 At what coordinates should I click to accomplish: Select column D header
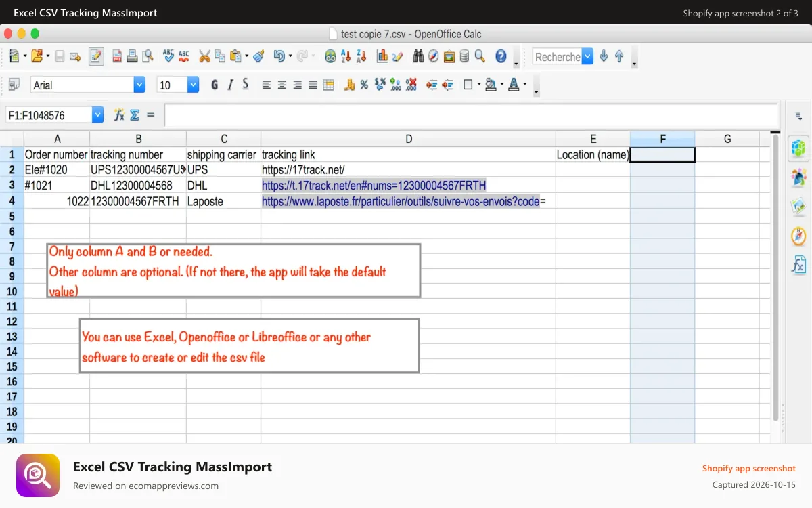[x=409, y=139]
